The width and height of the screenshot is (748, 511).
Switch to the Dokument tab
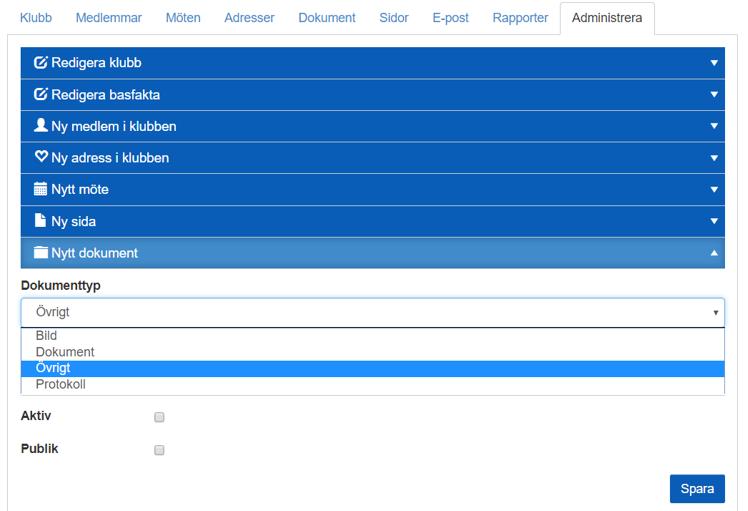coord(327,18)
